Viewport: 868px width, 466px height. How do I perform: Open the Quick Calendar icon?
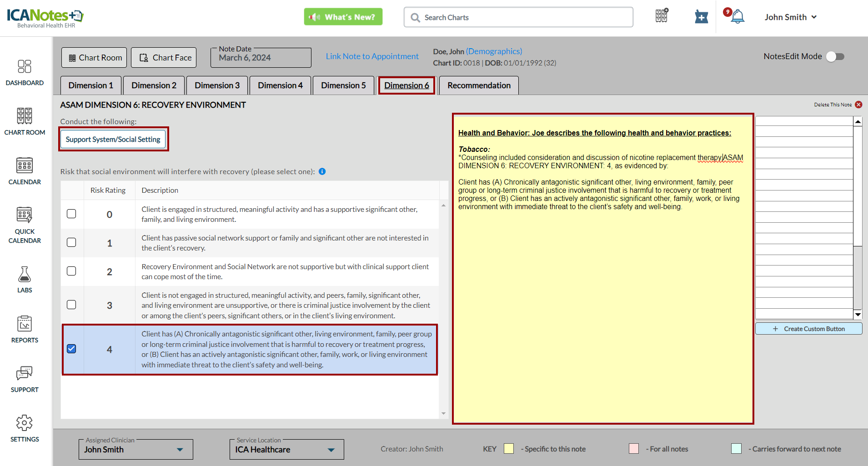25,215
